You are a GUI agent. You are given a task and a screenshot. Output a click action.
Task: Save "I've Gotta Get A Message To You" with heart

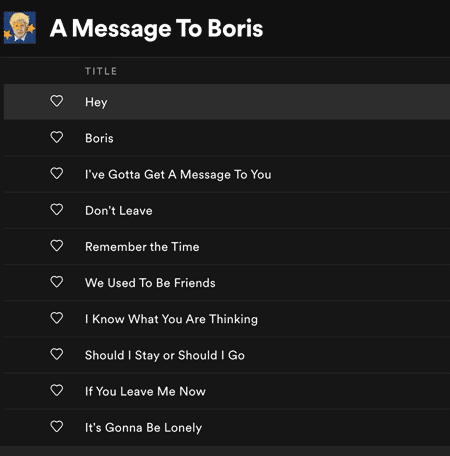pos(57,173)
